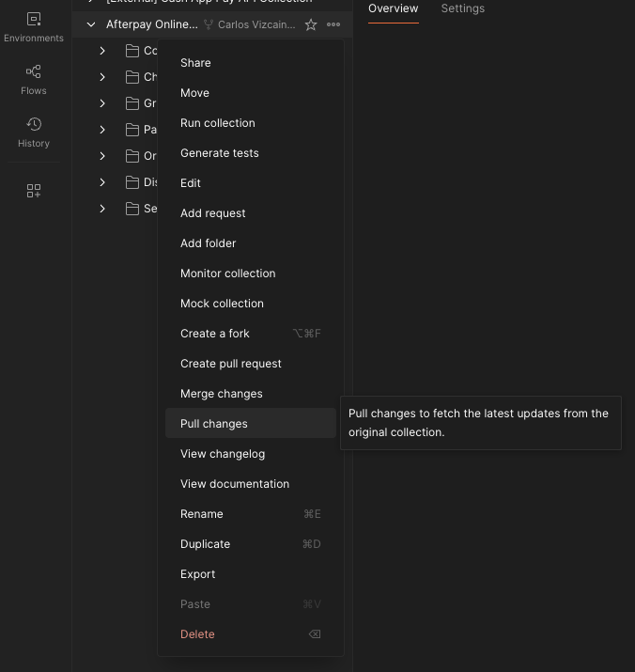Select Create a fork menu option
The height and width of the screenshot is (672, 635).
point(215,334)
